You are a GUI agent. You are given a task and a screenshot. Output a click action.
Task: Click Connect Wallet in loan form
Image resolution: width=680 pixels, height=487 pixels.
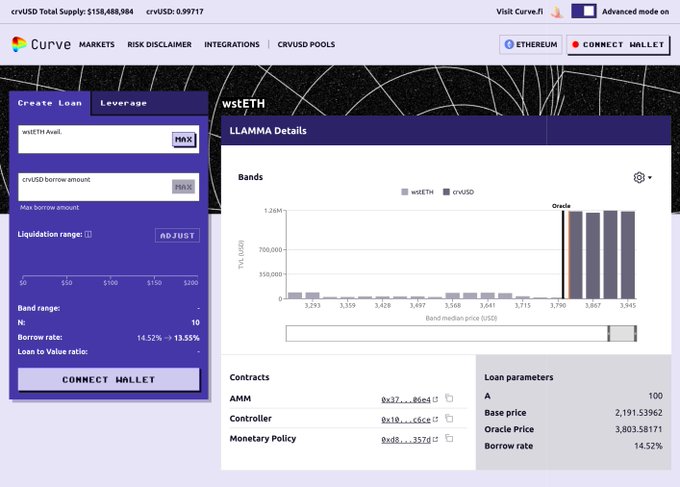coord(108,379)
